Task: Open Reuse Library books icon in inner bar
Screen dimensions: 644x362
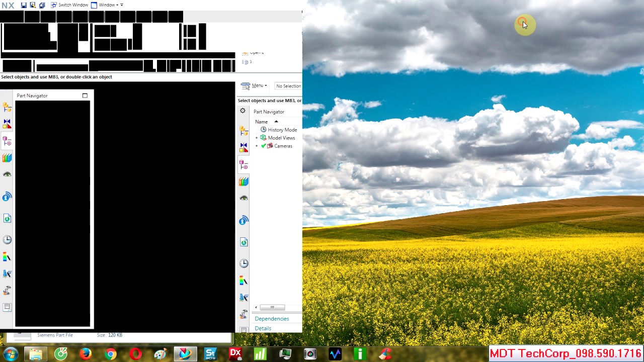Action: click(244, 182)
